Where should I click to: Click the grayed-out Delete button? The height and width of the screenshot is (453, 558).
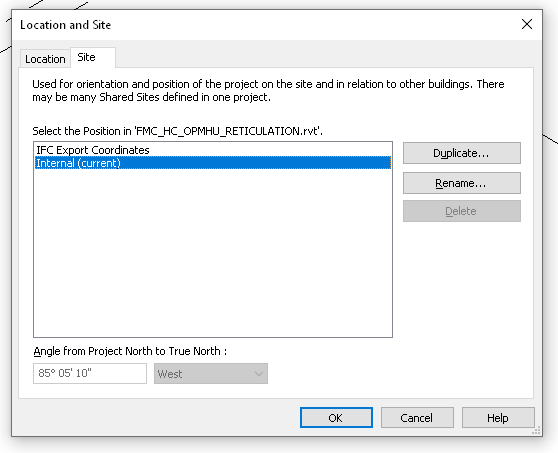[462, 211]
